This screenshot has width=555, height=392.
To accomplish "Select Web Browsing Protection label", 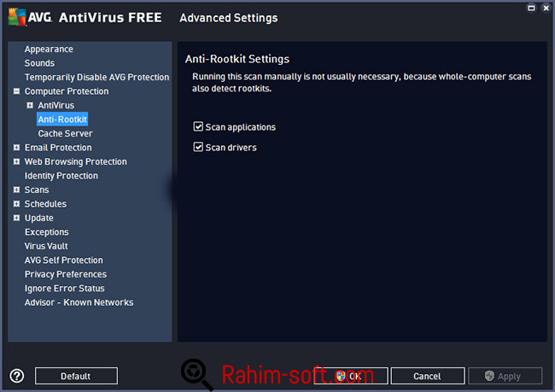I will point(76,161).
